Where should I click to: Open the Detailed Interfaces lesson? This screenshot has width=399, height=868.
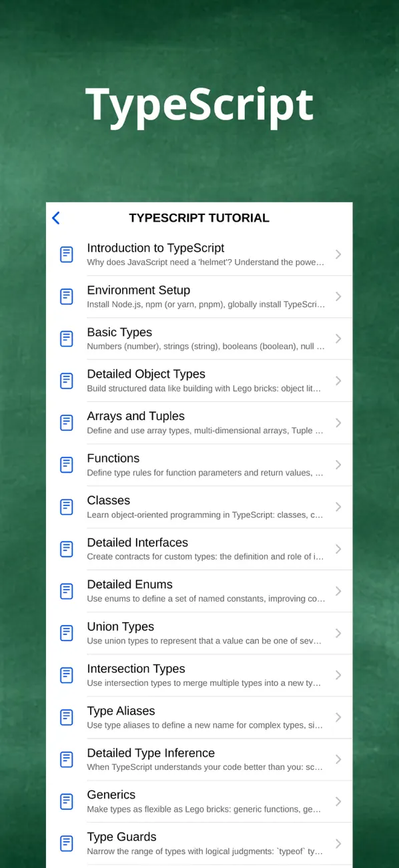click(199, 549)
